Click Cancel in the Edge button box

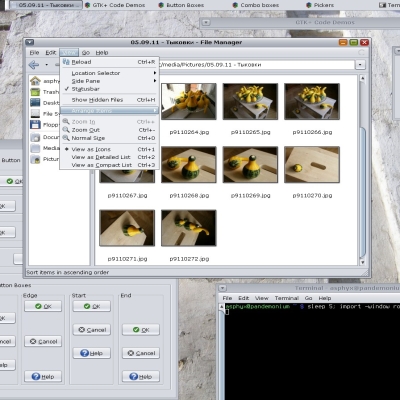(x=43, y=341)
